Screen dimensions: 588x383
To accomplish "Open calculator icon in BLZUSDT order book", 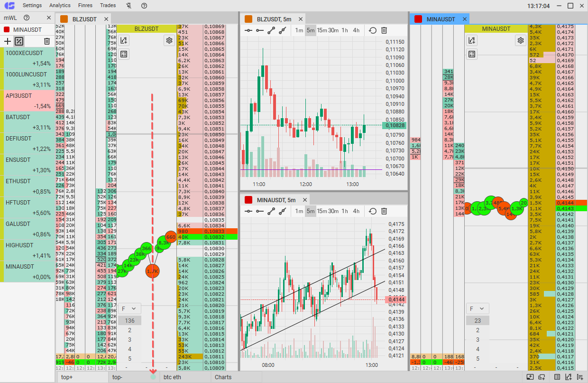I will point(124,54).
